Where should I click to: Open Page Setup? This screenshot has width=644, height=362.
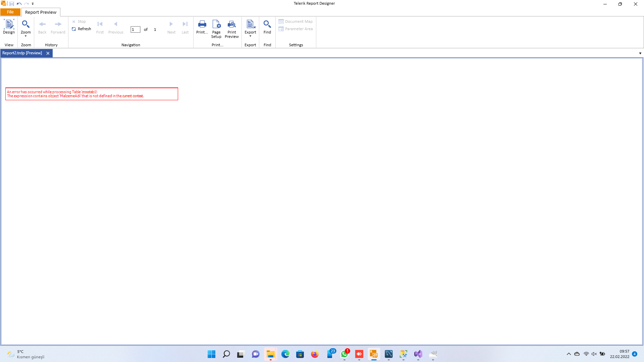pos(216,29)
